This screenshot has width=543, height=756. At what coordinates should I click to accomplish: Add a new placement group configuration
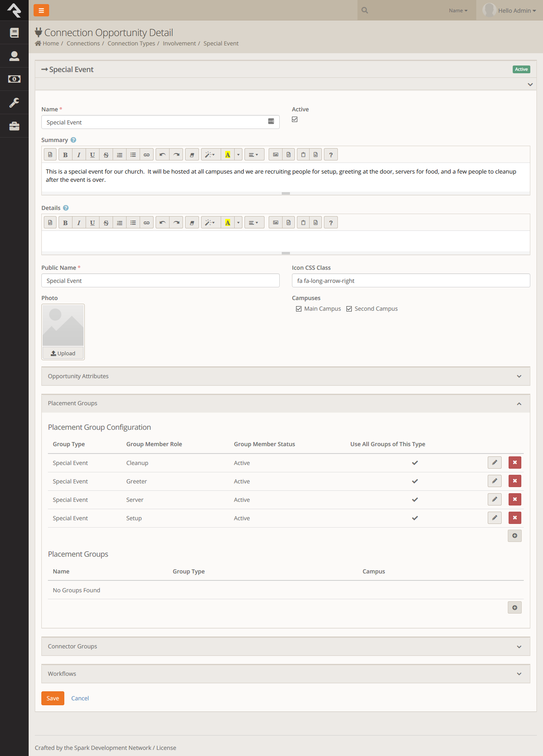[514, 536]
